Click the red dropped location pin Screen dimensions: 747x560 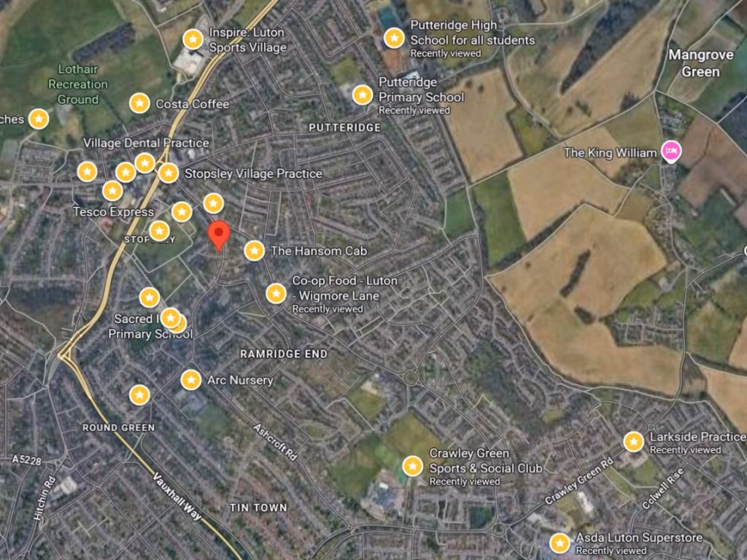(x=219, y=235)
